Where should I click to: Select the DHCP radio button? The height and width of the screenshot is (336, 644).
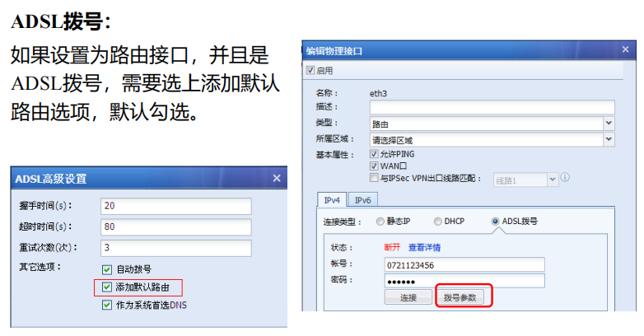438,222
